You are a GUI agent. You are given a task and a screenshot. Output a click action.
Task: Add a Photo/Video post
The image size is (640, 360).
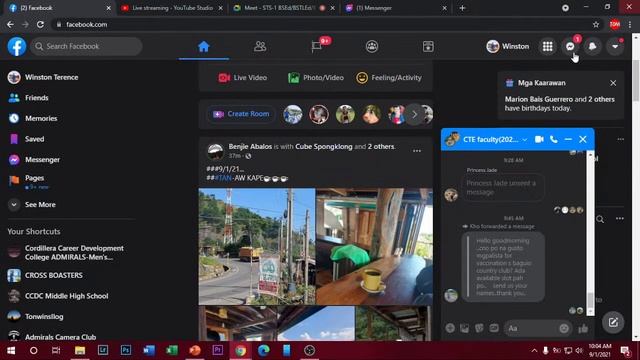click(x=316, y=78)
